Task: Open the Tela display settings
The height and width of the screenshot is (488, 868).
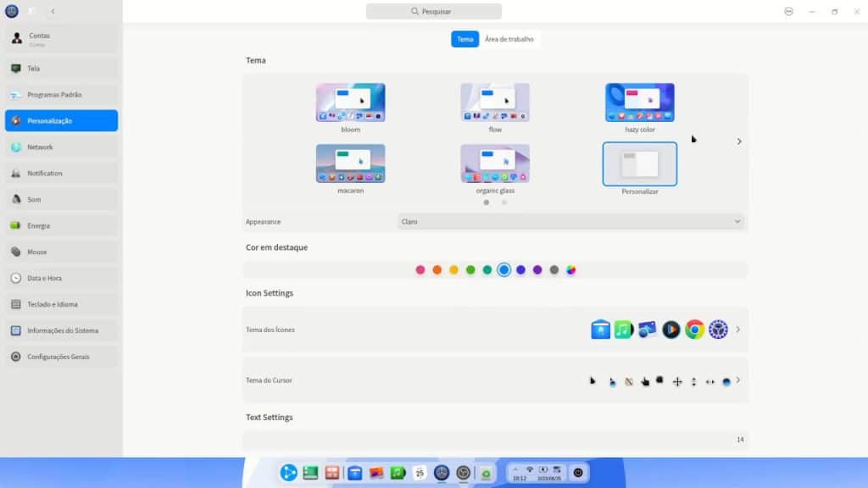Action: [x=61, y=69]
